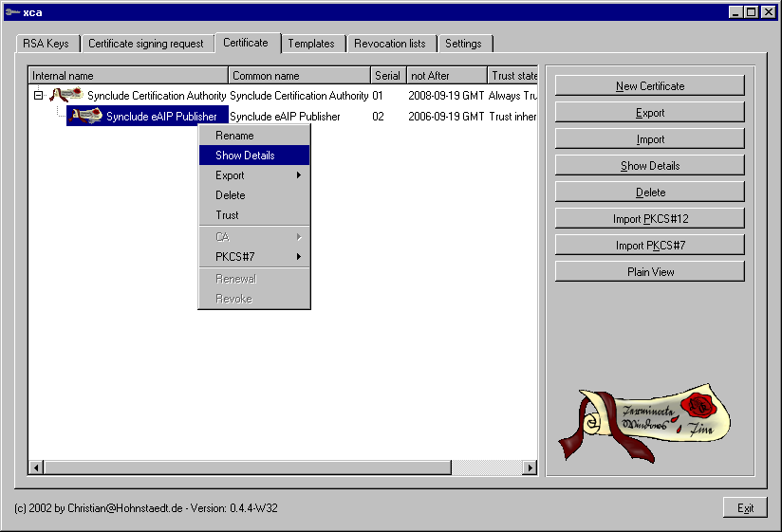Switch to the RSA Keys tab
782x532 pixels.
tap(46, 44)
